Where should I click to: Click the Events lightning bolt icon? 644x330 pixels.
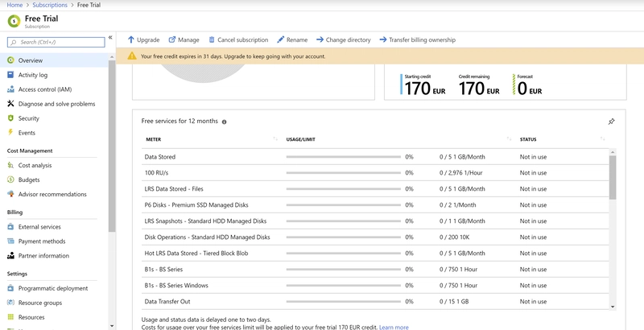10,132
